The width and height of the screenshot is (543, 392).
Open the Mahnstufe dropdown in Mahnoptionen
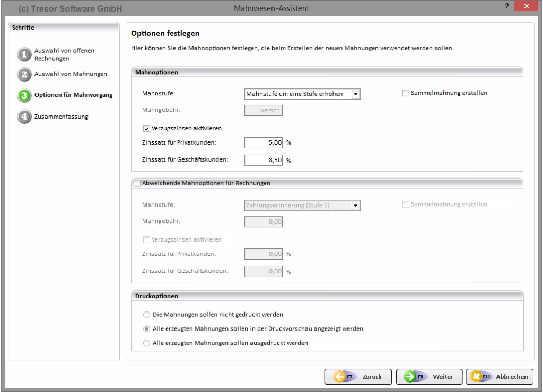356,94
